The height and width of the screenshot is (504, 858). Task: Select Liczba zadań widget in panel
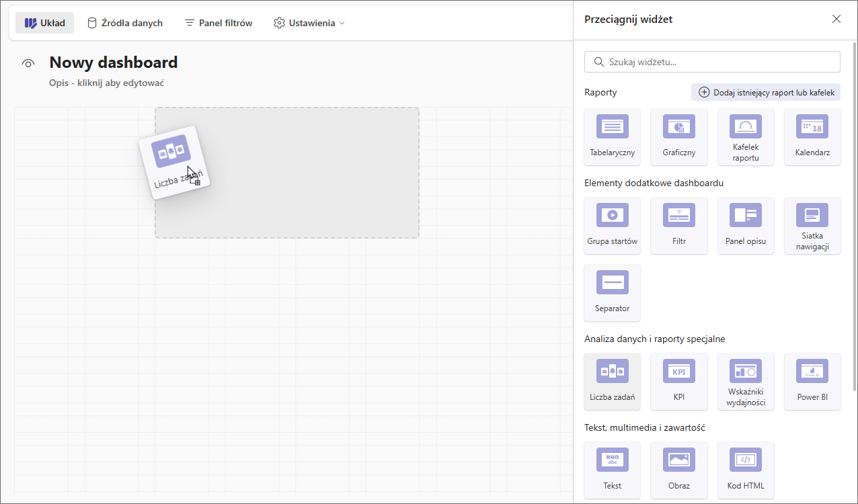point(612,382)
